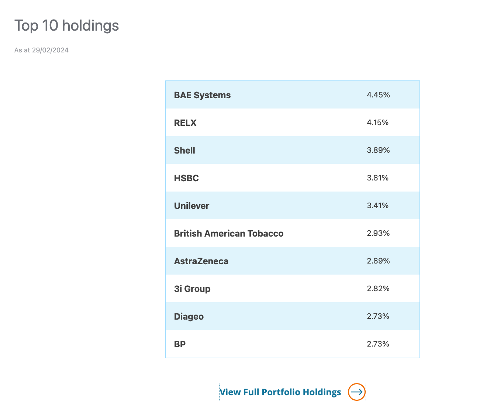The image size is (504, 420).
Task: Click RELX 4.15% weighting value
Action: pyautogui.click(x=377, y=123)
